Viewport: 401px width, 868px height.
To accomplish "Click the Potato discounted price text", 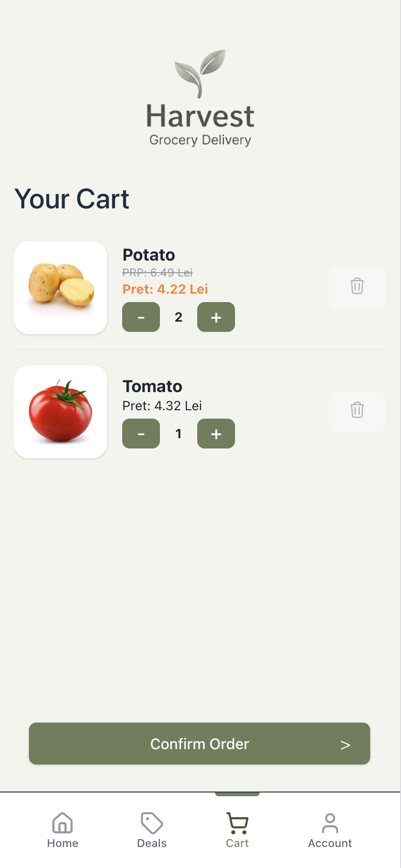I will (165, 289).
